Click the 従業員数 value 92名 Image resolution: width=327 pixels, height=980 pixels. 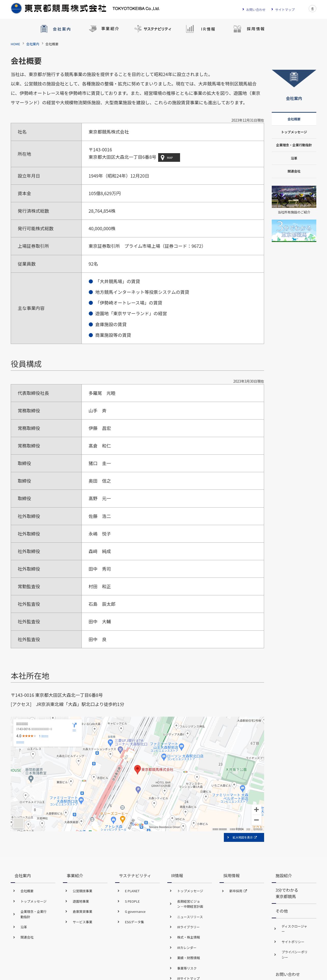click(x=93, y=264)
